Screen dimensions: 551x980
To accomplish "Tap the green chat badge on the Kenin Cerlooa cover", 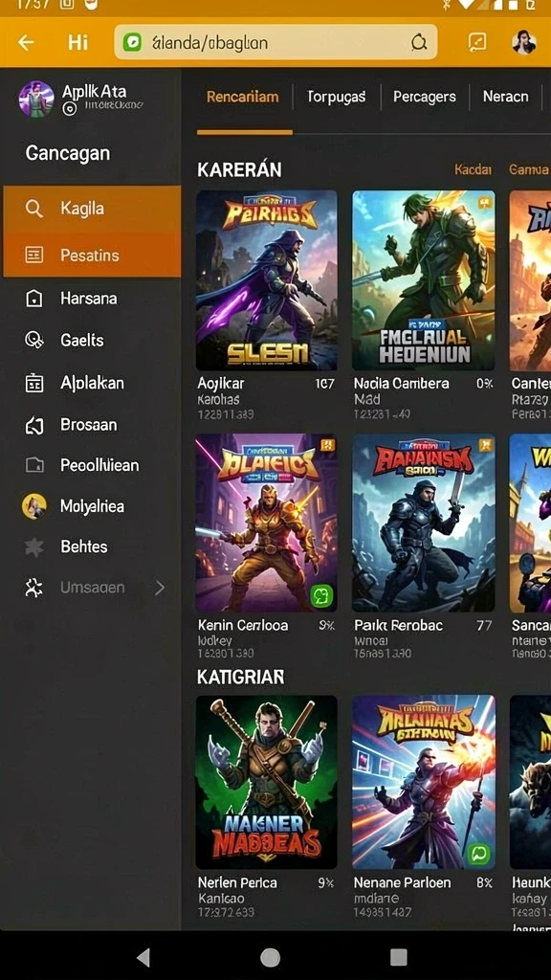I will [x=321, y=595].
